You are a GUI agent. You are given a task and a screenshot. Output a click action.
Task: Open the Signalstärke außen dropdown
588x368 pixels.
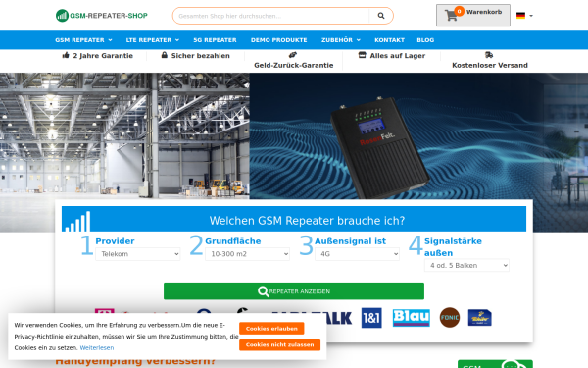[x=466, y=266]
